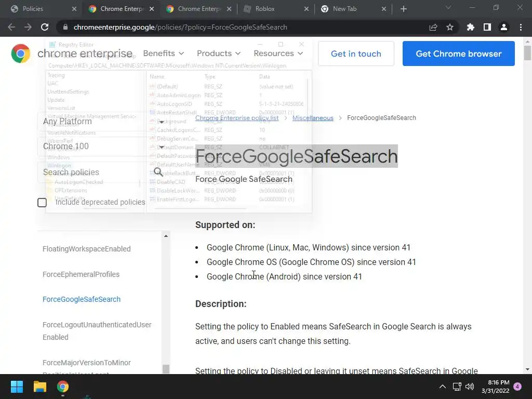532x399 pixels.
Task: Open the tab search dropdown arrow
Action: (x=448, y=7)
